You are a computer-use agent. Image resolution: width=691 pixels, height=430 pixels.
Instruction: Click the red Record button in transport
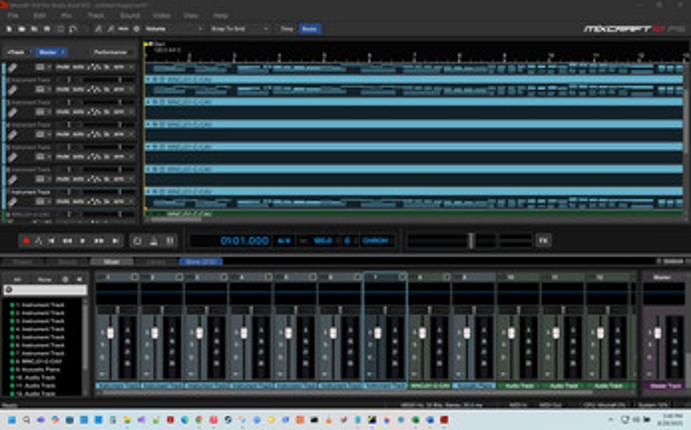click(26, 241)
